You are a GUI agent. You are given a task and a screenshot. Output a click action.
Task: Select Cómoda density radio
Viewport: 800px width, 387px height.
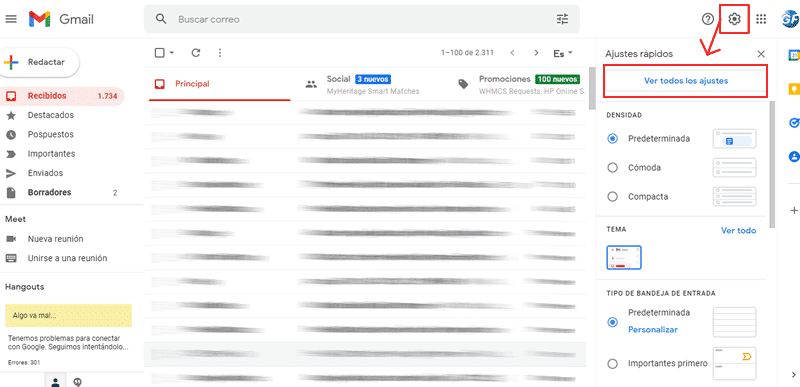click(613, 168)
